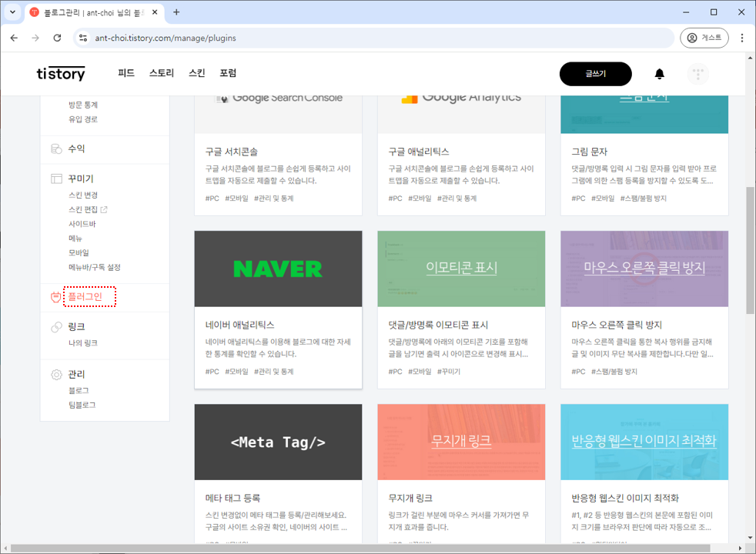Screen dimensions: 756x554
Task: Reload the page with the refresh icon
Action: click(57, 38)
